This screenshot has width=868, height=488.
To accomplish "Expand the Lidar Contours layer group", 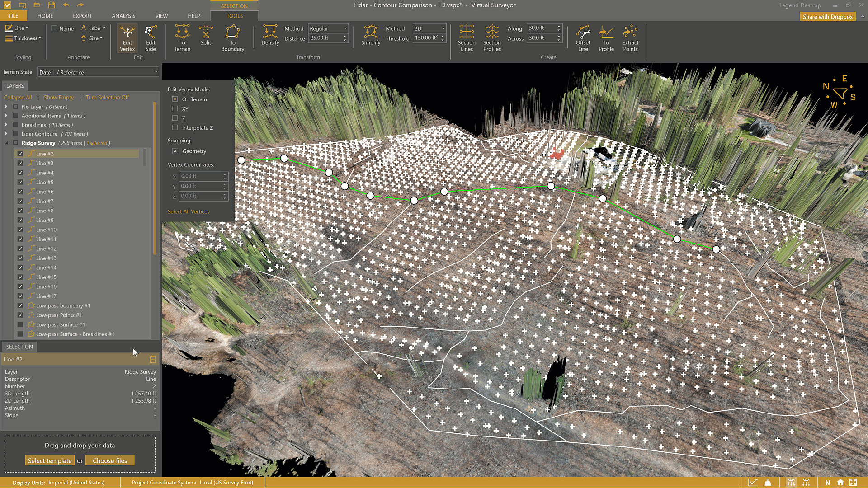I will point(6,134).
